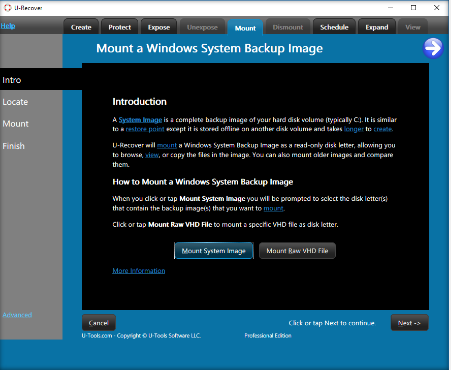Viewport: 451px width, 370px height.
Task: Select the Locate step in sidebar
Action: 15,102
